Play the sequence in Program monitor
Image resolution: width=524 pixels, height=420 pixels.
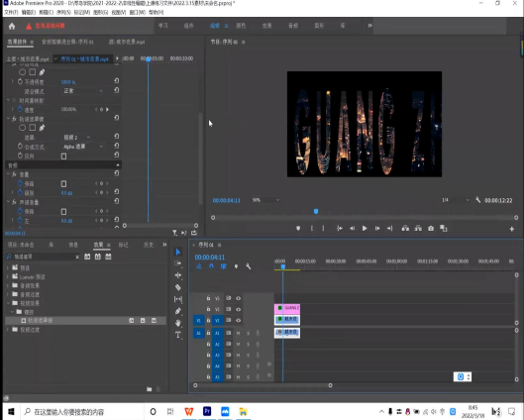tap(365, 228)
